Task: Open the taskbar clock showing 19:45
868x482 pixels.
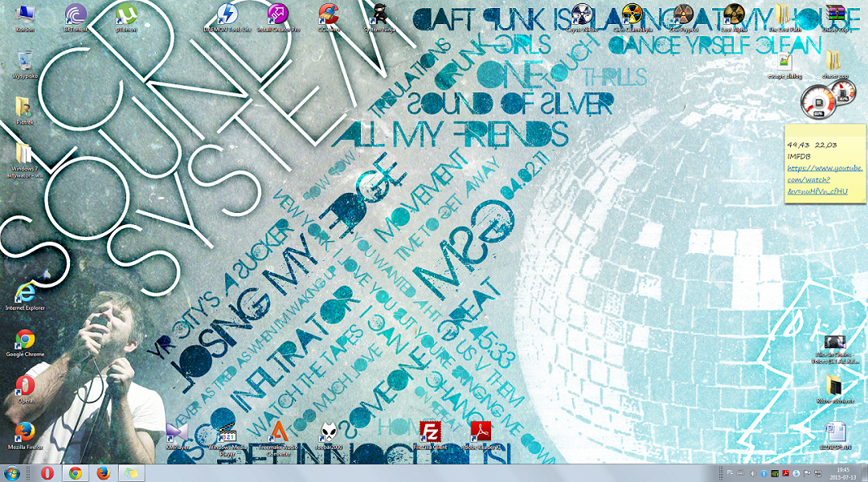Action: pos(842,473)
